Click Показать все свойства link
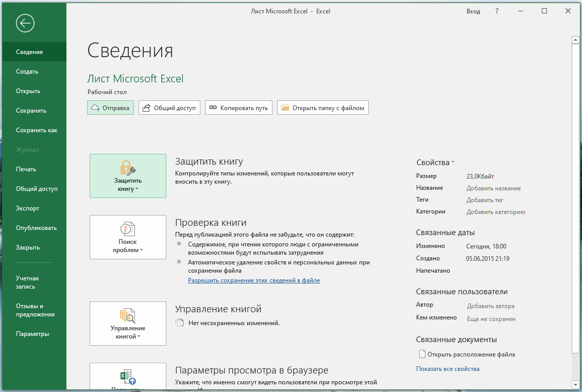Image resolution: width=582 pixels, height=392 pixels. point(448,369)
